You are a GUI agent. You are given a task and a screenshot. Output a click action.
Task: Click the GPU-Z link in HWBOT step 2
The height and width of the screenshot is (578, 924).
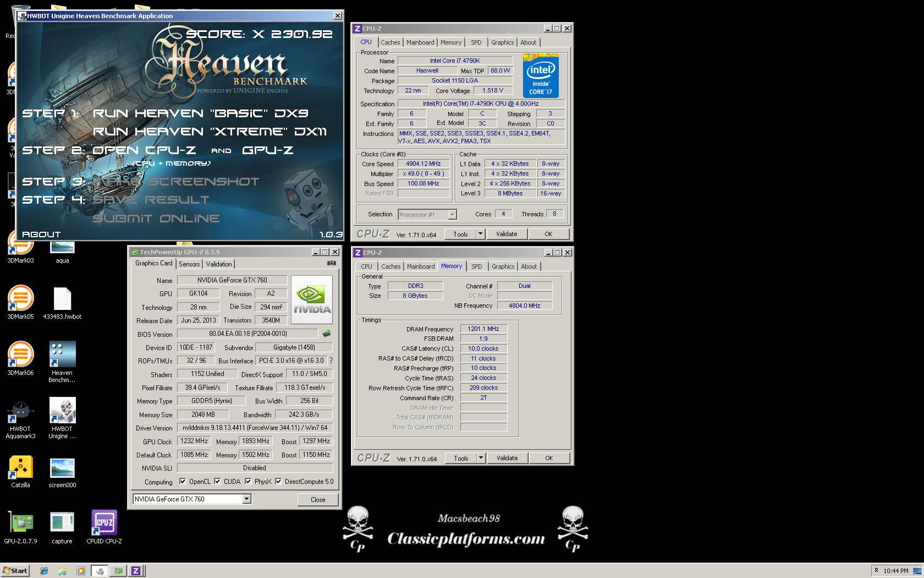pos(268,150)
